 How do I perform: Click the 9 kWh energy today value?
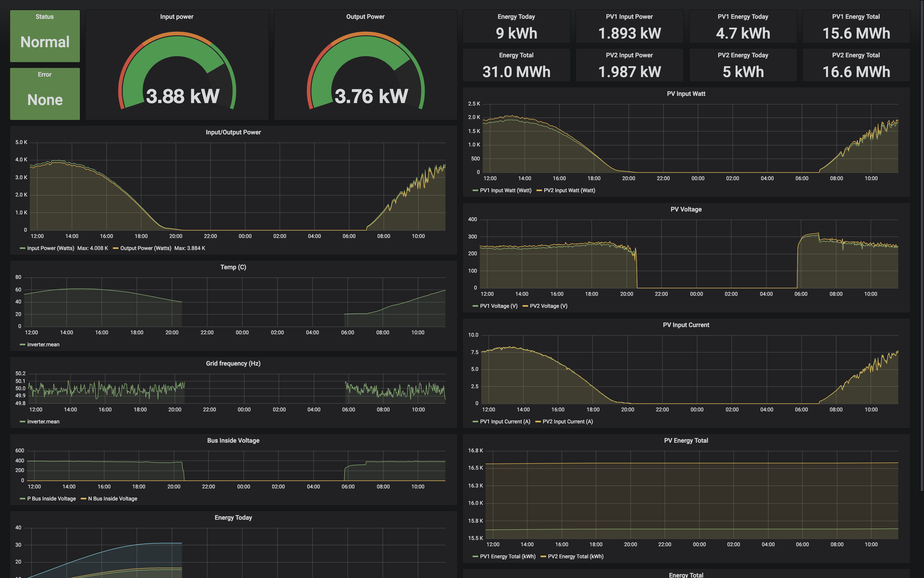pos(516,34)
